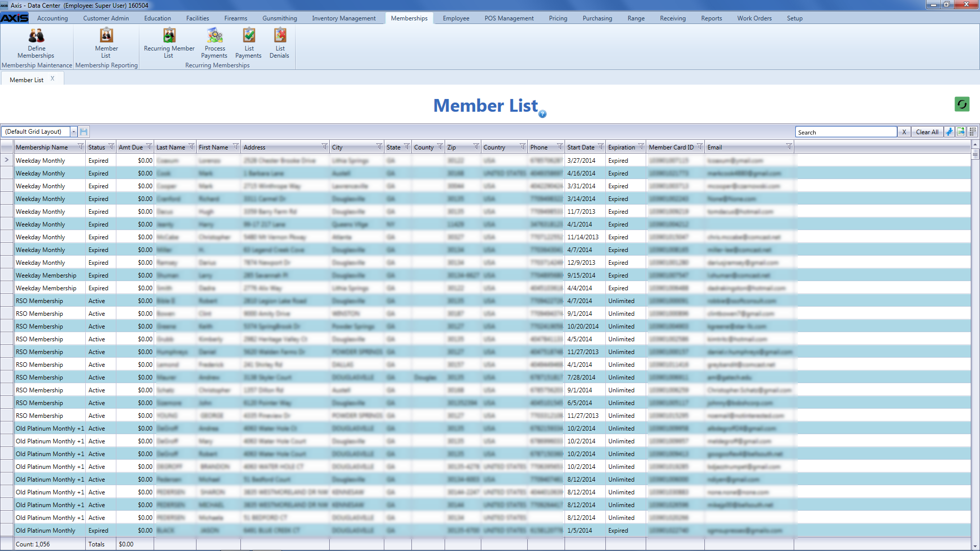Filter the Email column

[789, 147]
